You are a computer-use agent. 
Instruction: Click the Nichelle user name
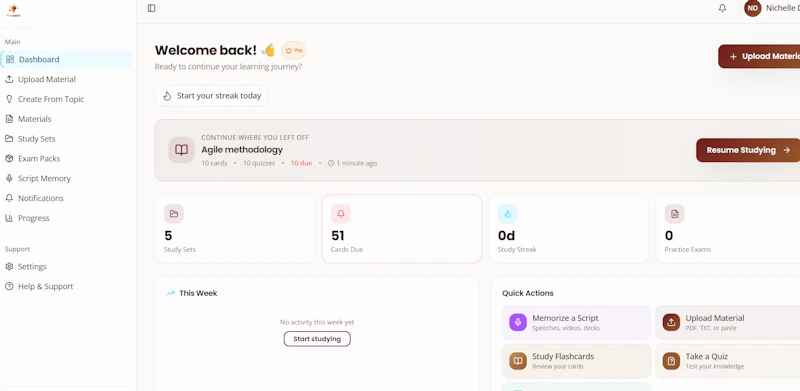pos(783,8)
